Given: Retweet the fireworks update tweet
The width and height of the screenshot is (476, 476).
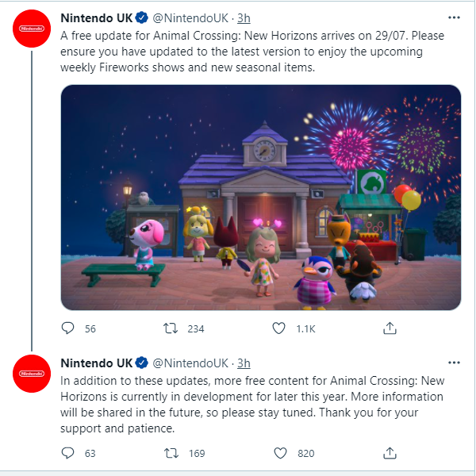Looking at the screenshot, I should (x=171, y=328).
